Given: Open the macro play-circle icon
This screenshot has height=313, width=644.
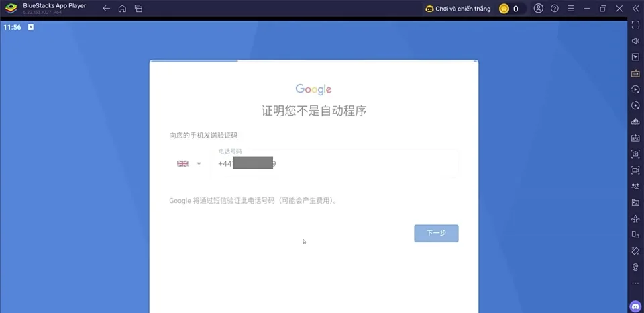Looking at the screenshot, I should 635,89.
